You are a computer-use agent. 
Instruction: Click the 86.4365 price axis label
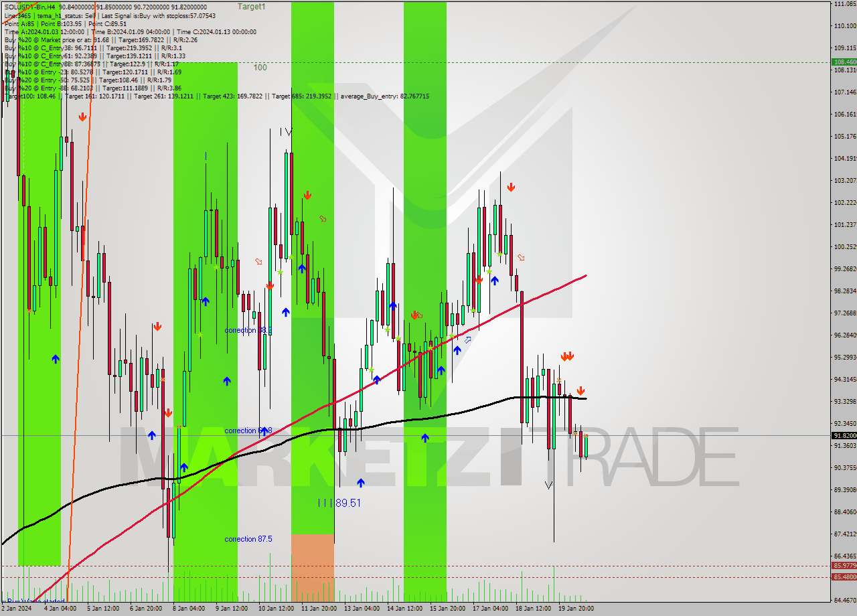pyautogui.click(x=846, y=556)
